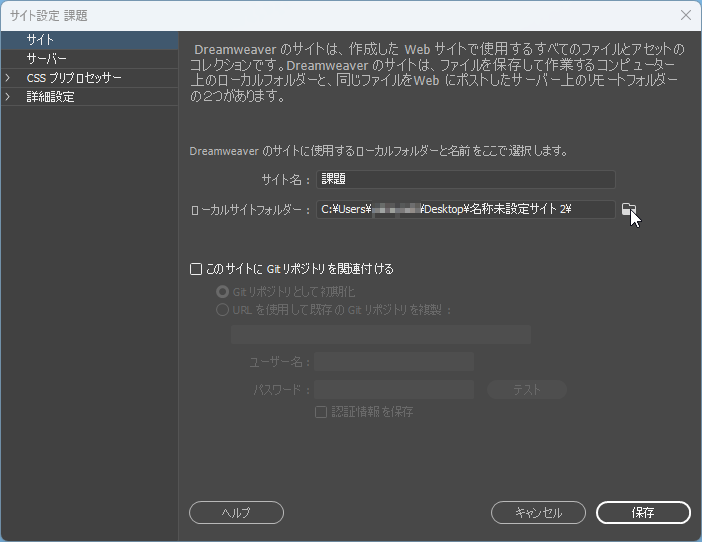The width and height of the screenshot is (702, 542).
Task: Click the パスワード input field
Action: tap(394, 390)
